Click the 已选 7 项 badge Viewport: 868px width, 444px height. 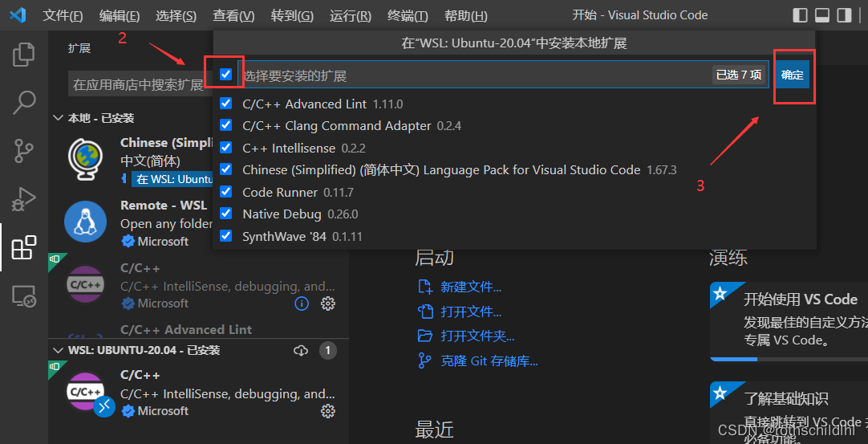click(739, 75)
